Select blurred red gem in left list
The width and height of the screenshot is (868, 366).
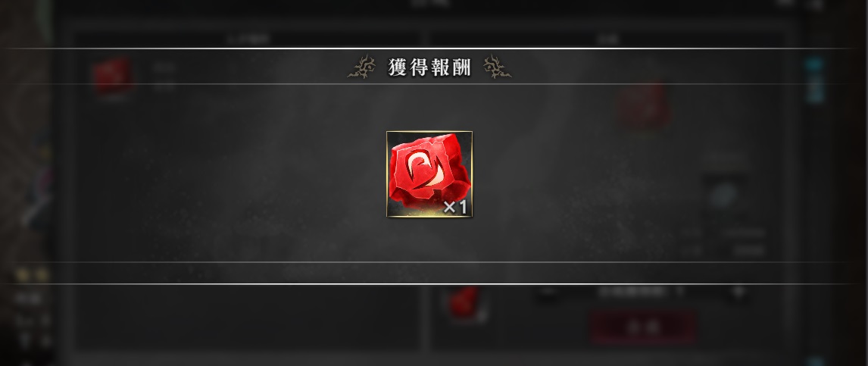(x=113, y=77)
